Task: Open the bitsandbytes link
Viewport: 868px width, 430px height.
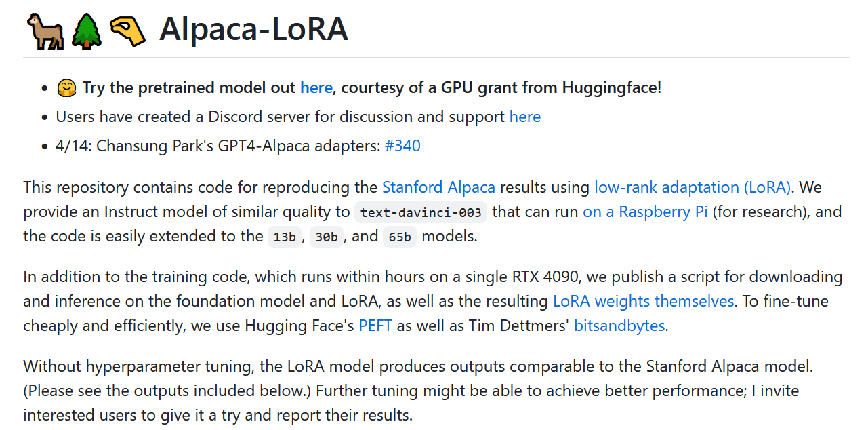Action: [x=619, y=326]
